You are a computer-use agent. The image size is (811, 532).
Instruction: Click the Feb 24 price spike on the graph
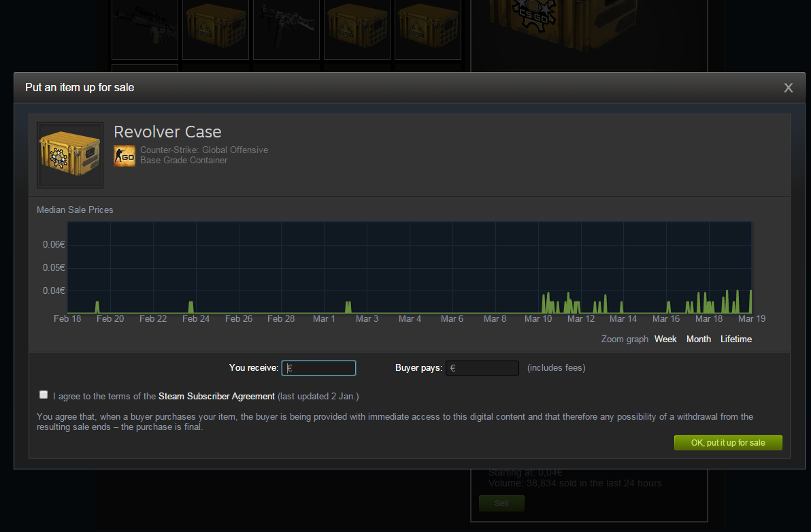tap(191, 307)
